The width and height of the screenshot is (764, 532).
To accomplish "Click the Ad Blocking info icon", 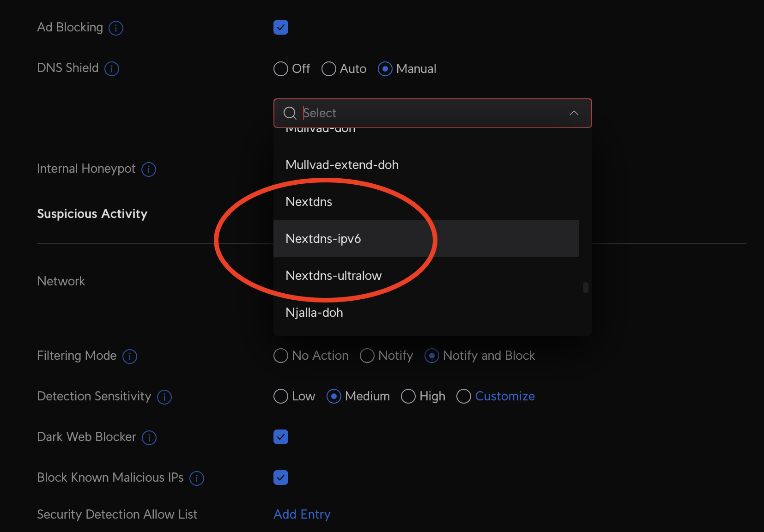I will (x=115, y=28).
